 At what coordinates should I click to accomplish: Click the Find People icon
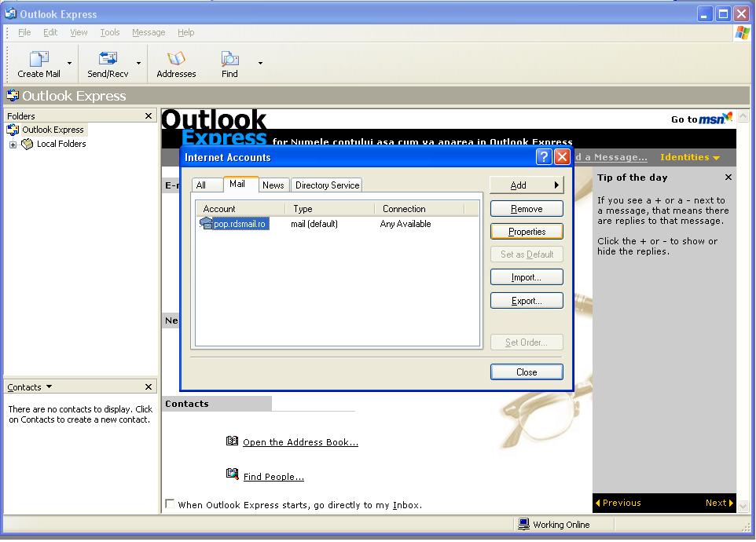coord(232,474)
